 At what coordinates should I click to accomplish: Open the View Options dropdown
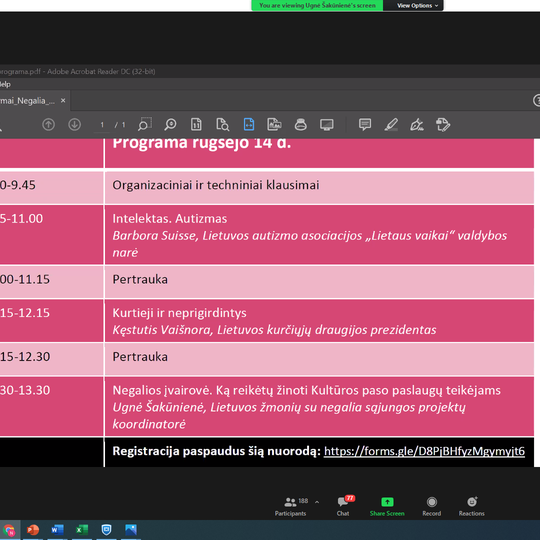(x=417, y=6)
